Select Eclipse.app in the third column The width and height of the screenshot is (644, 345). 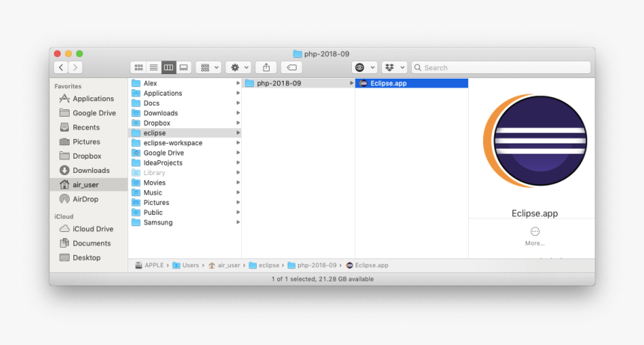tap(412, 83)
